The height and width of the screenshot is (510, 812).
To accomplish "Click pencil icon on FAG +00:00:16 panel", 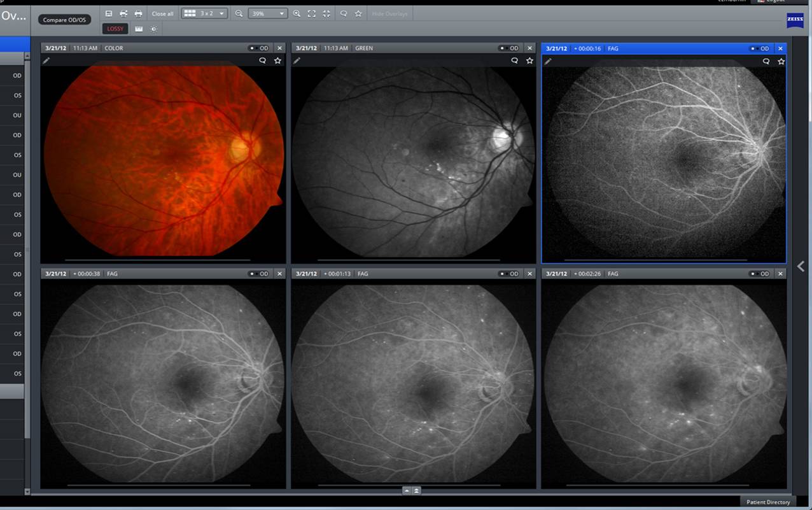I will pyautogui.click(x=548, y=61).
